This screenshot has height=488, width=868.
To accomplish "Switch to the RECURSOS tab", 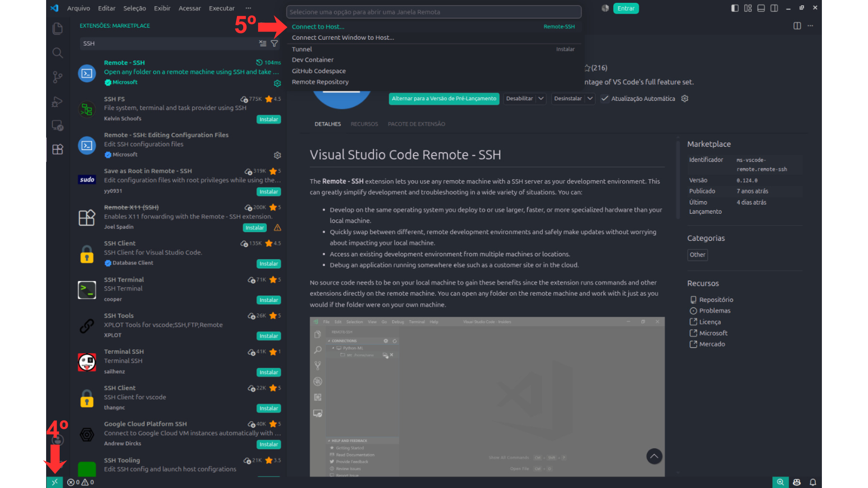I will 364,124.
